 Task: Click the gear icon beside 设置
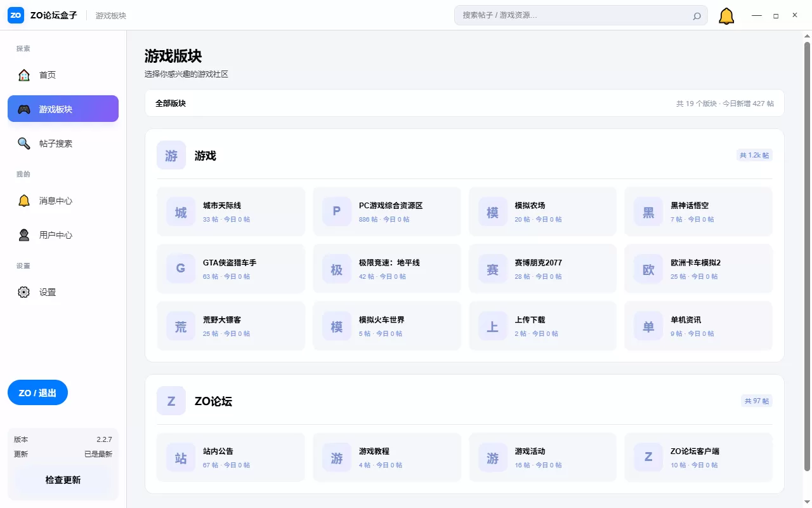24,292
